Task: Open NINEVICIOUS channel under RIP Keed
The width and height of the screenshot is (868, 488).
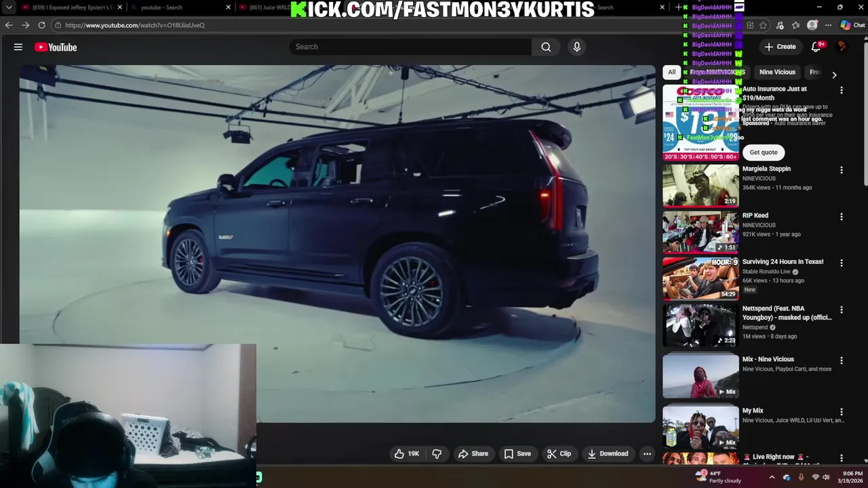Action: pos(759,225)
